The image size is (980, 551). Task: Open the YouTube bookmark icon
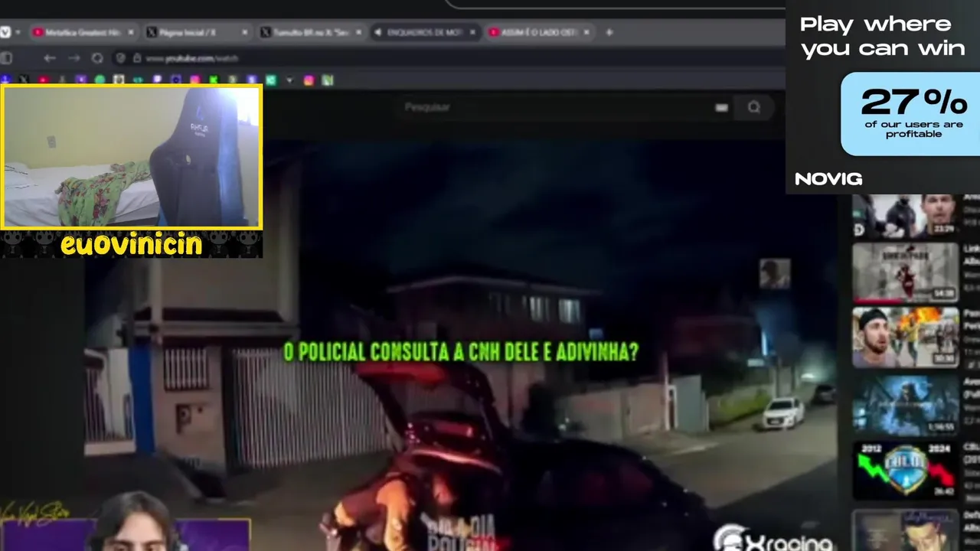43,80
